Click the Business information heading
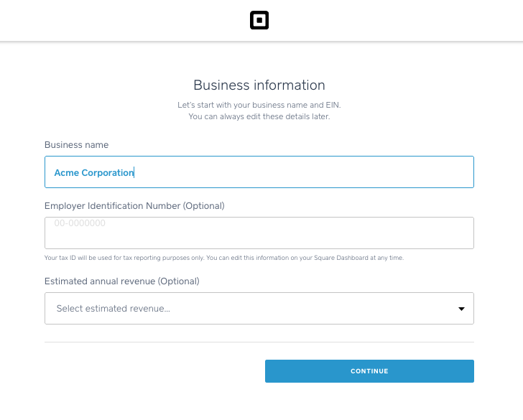523x420 pixels. coord(259,85)
